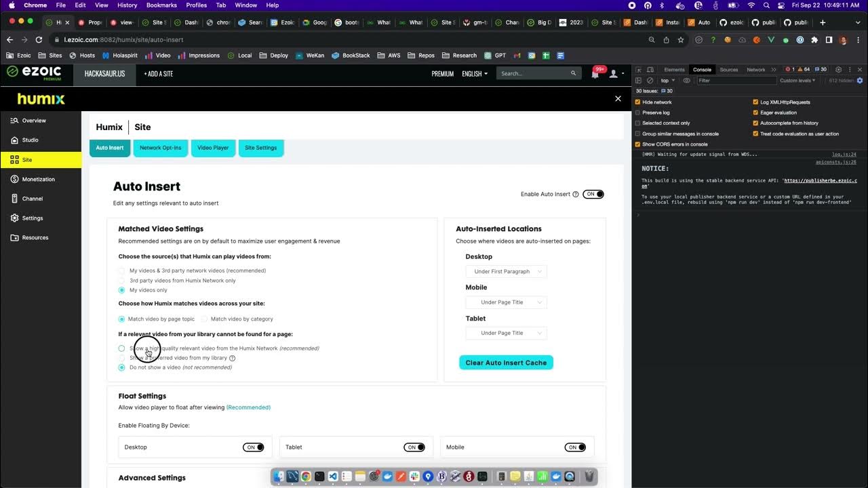Image resolution: width=868 pixels, height=488 pixels.
Task: Turn off Desktop floating toggle
Action: pos(253,447)
